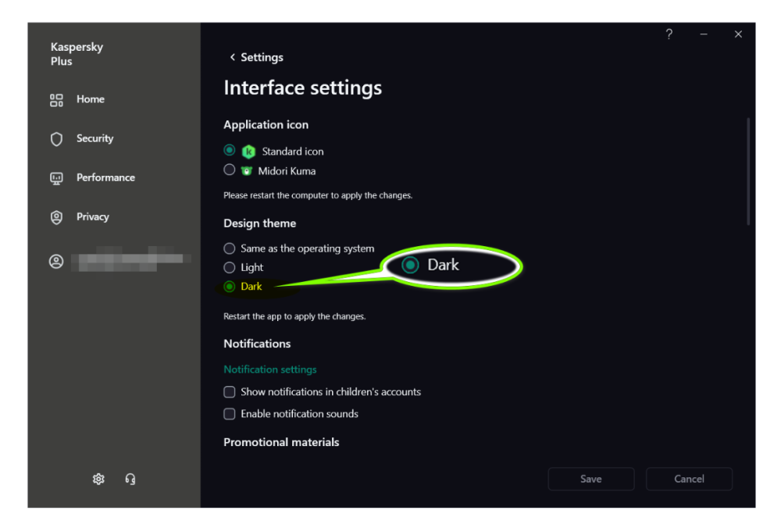Screen dimensions: 781x532
Task: Open the support headset icon
Action: pos(130,479)
